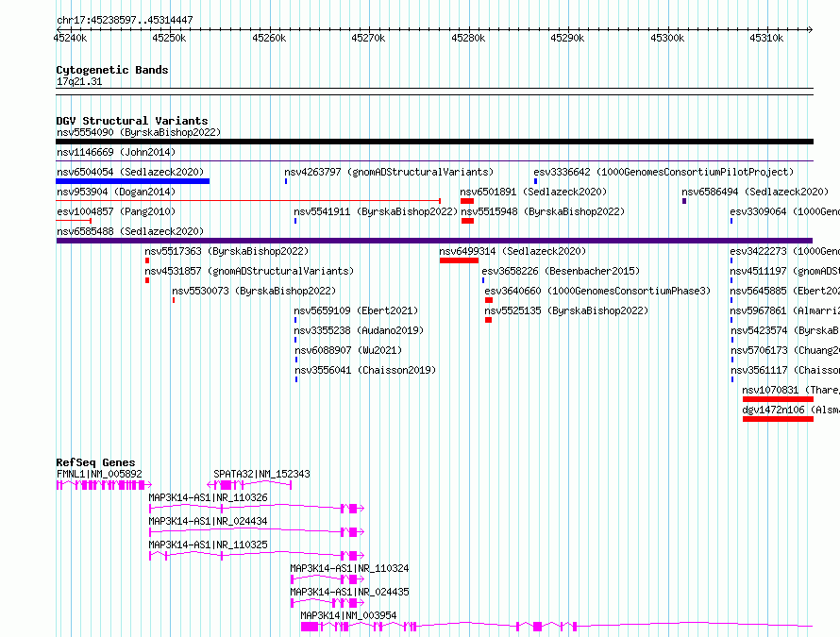Click the 45280k mark on the ruler
Viewport: 840px width, 637px height.
coord(468,38)
